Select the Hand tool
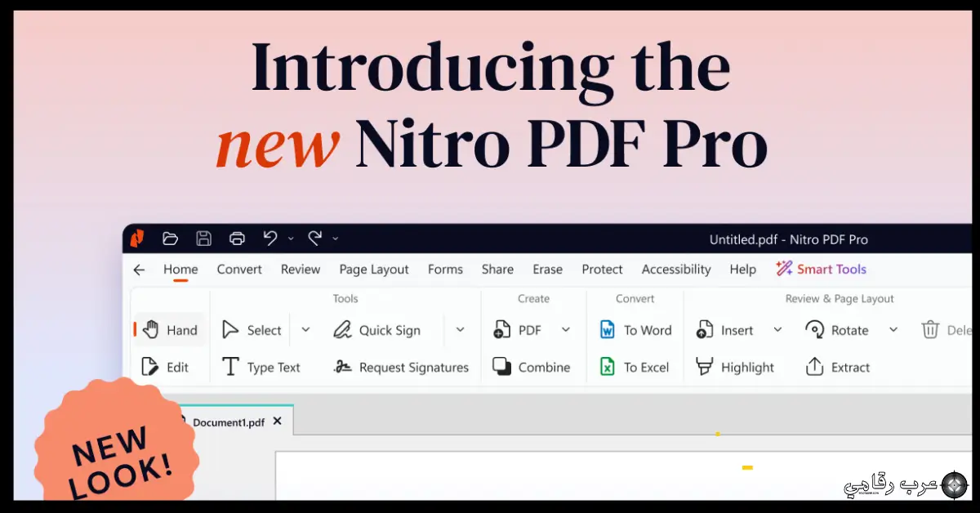Screen dimensions: 980x513 pyautogui.click(x=168, y=330)
